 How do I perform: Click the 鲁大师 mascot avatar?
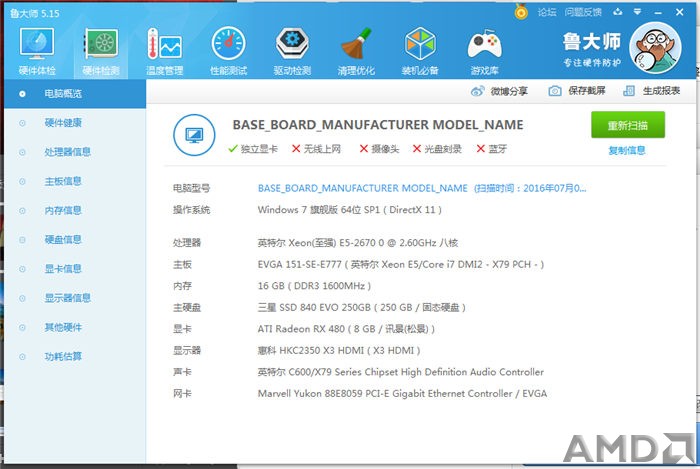(655, 48)
